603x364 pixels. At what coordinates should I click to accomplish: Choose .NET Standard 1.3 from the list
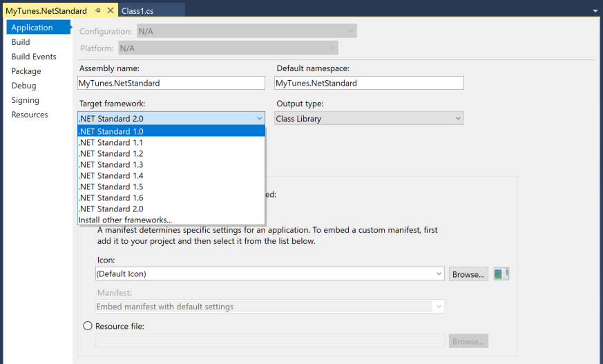point(171,165)
